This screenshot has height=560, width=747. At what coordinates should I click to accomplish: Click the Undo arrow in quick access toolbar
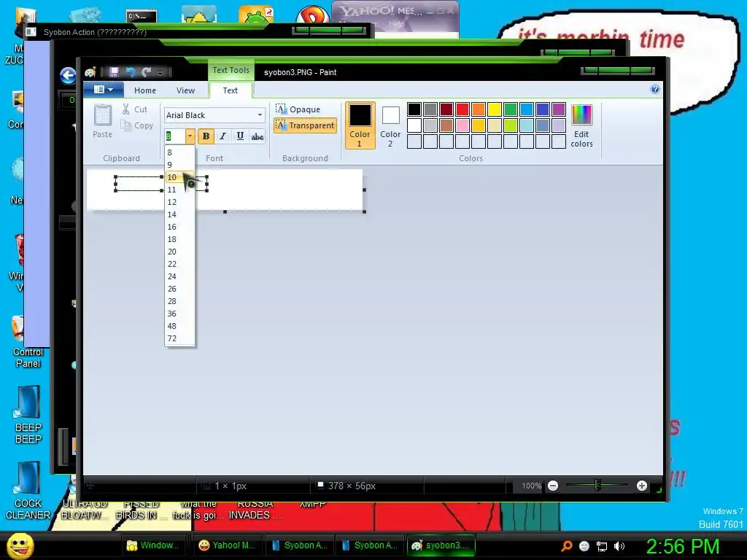130,72
